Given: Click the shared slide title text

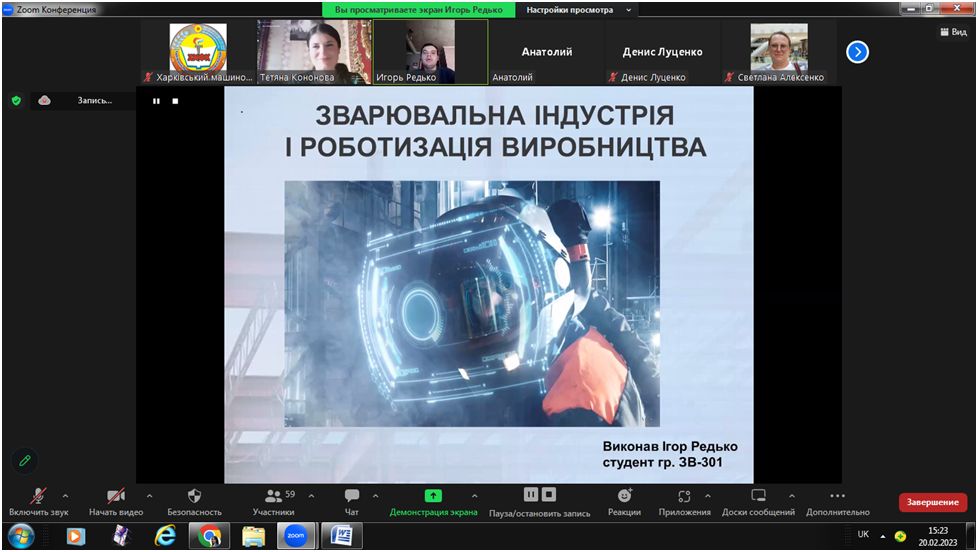Looking at the screenshot, I should [495, 132].
